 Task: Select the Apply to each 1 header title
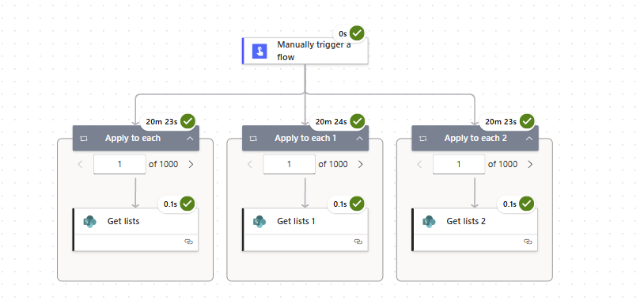tap(305, 139)
